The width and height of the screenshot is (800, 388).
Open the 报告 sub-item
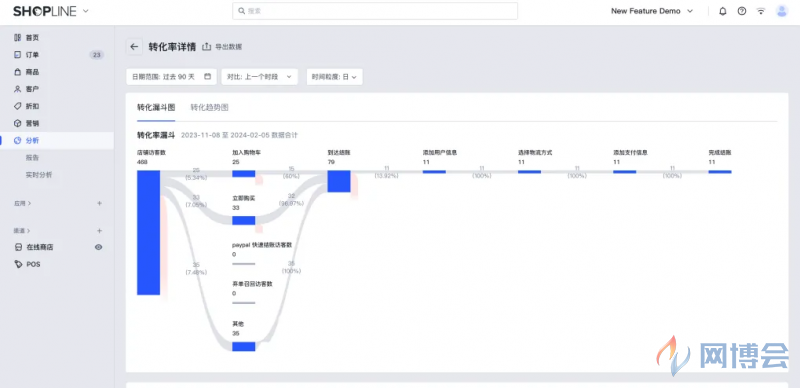tap(32, 158)
